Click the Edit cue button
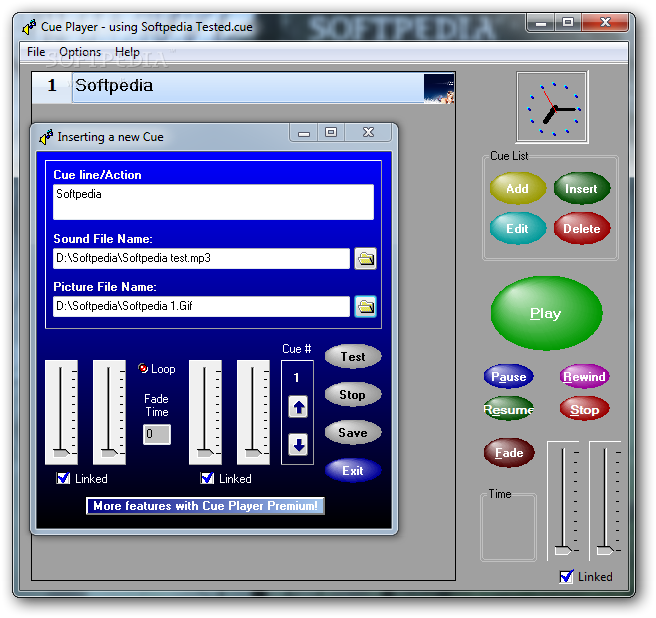The image size is (656, 618). 518,229
